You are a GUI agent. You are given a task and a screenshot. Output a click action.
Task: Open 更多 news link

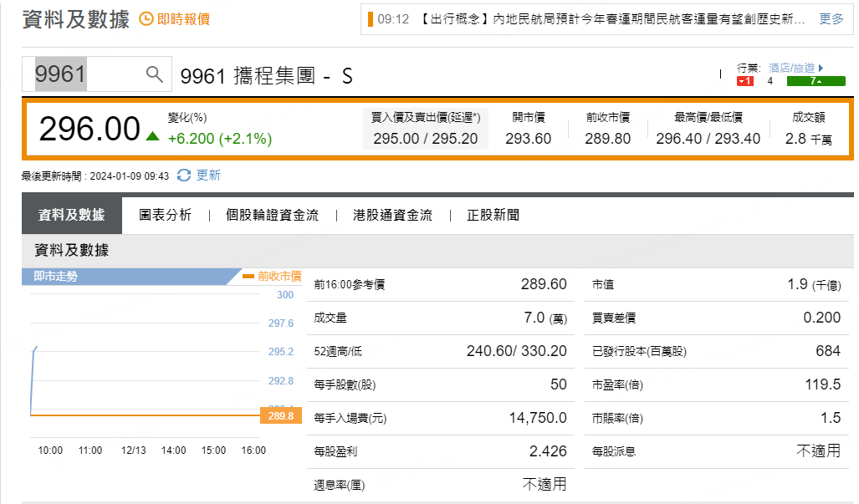pos(831,19)
